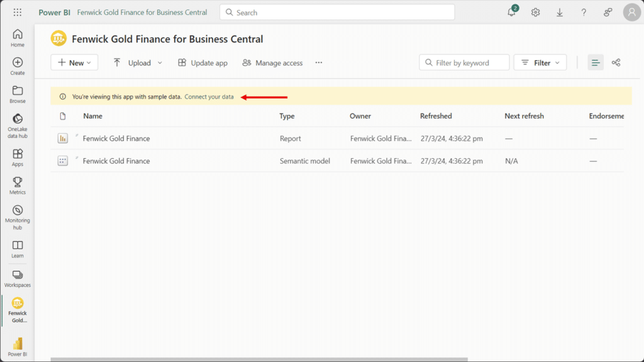Open the more options ellipsis menu

319,62
